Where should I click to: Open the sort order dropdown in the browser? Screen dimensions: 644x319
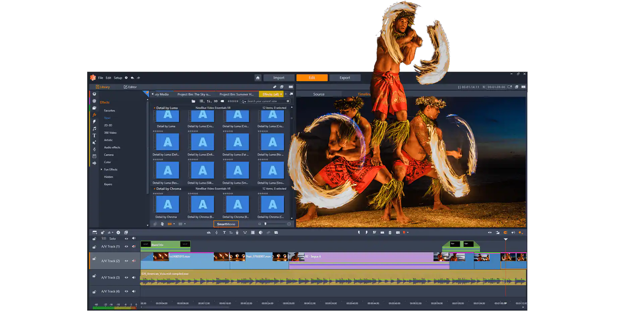[x=208, y=101]
